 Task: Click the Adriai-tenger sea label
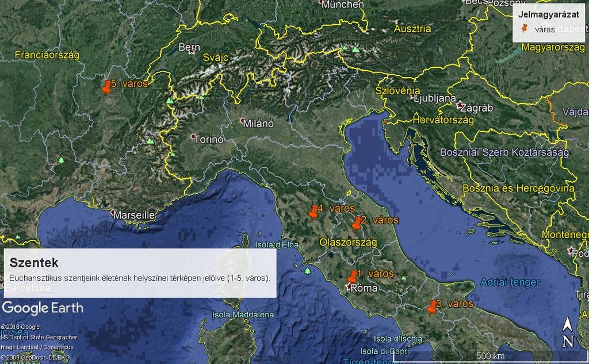510,282
